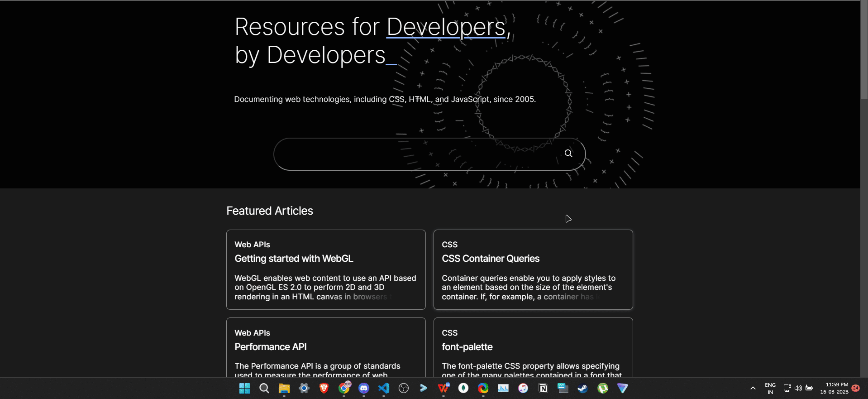Open the MongoDB Compass leaf icon

tap(463, 388)
